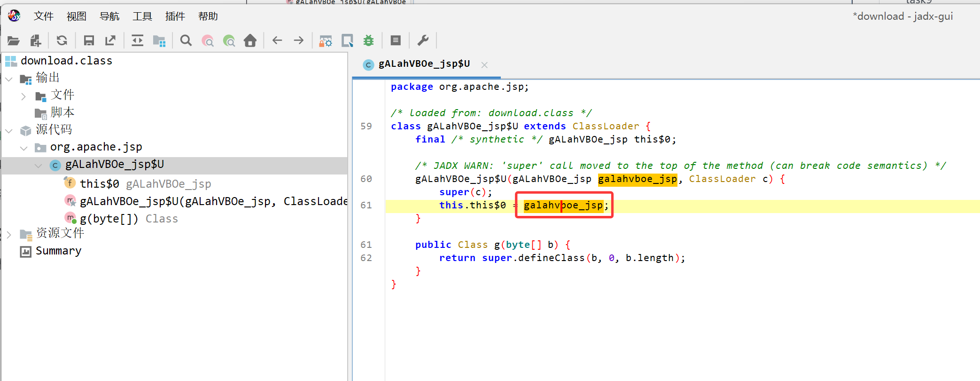Collapse the org.apache.jsp package
This screenshot has height=381, width=980.
(x=23, y=148)
